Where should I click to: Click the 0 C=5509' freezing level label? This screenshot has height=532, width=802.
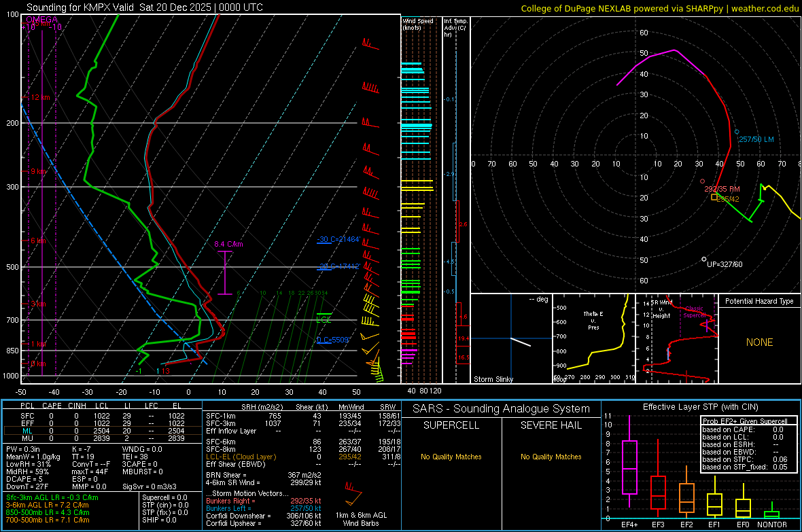tap(333, 340)
